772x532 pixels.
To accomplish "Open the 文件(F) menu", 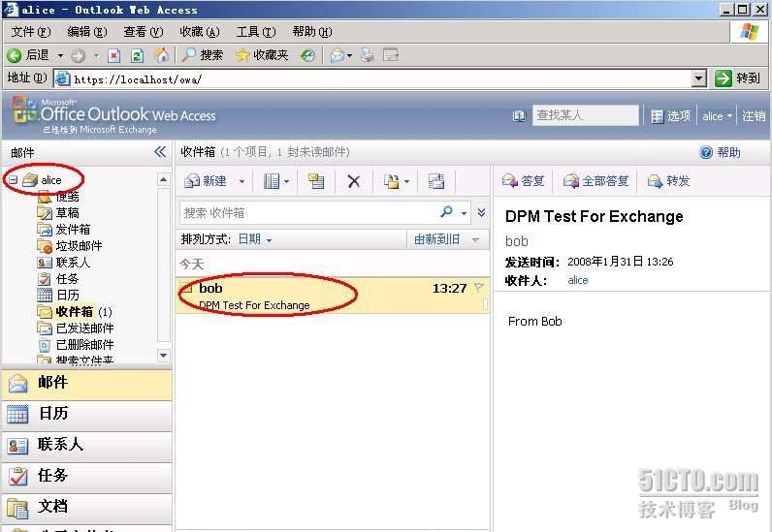I will (30, 32).
